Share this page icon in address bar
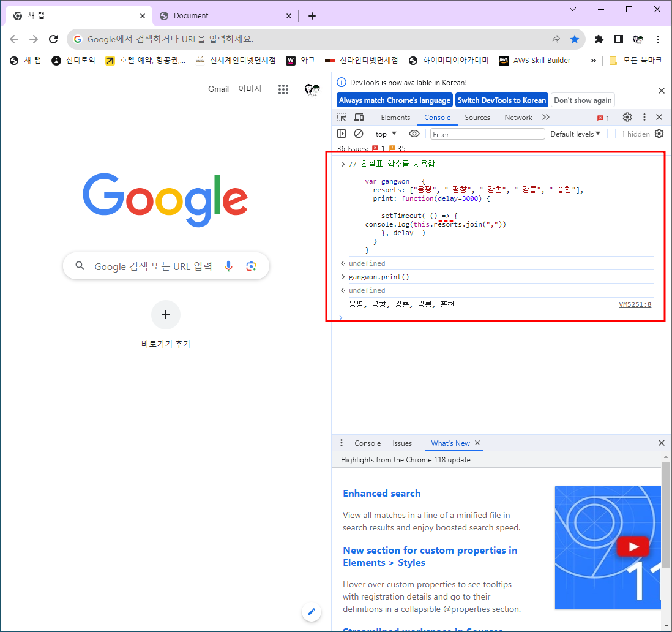 point(555,39)
